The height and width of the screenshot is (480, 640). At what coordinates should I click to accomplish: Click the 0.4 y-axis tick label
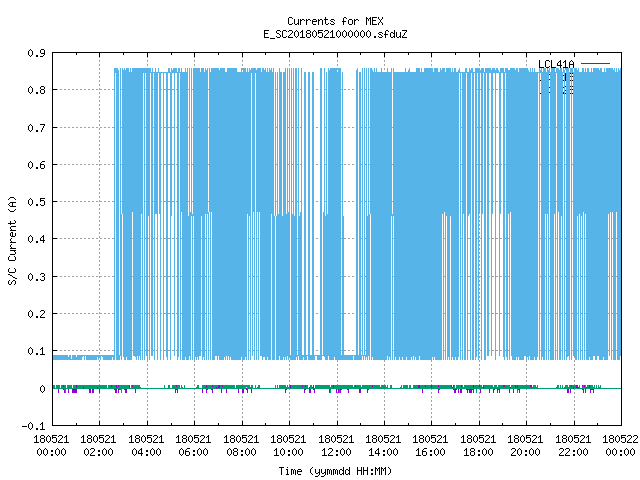click(36, 239)
